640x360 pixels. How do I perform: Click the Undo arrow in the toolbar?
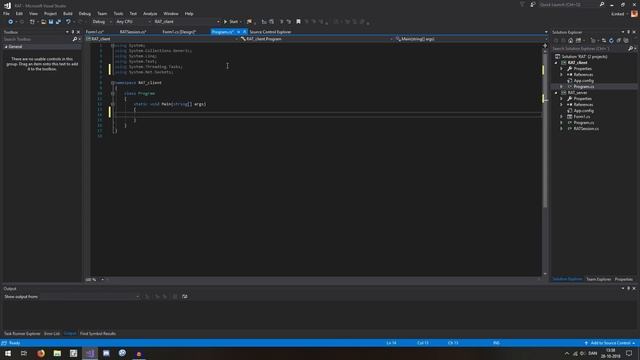click(x=68, y=22)
